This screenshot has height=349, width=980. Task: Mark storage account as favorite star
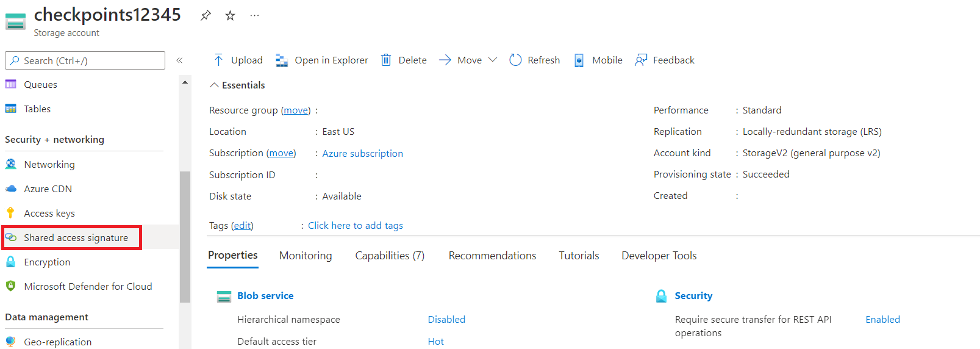230,16
